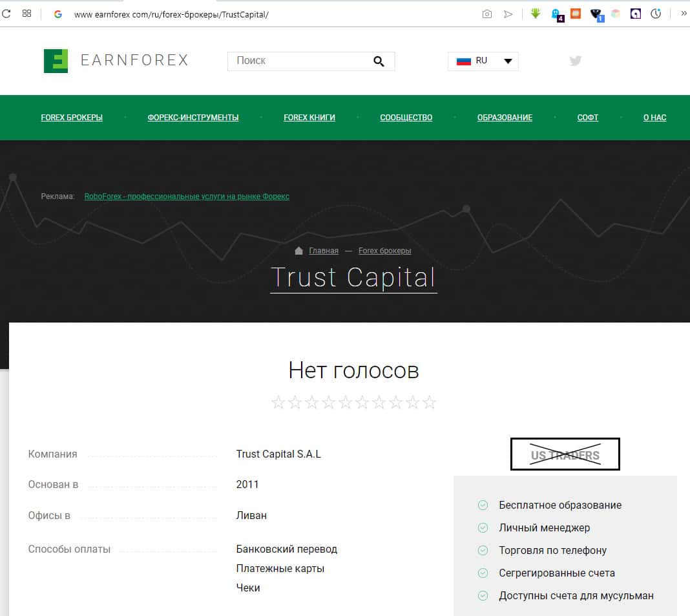
Task: Click the address bar URL
Action: point(171,14)
